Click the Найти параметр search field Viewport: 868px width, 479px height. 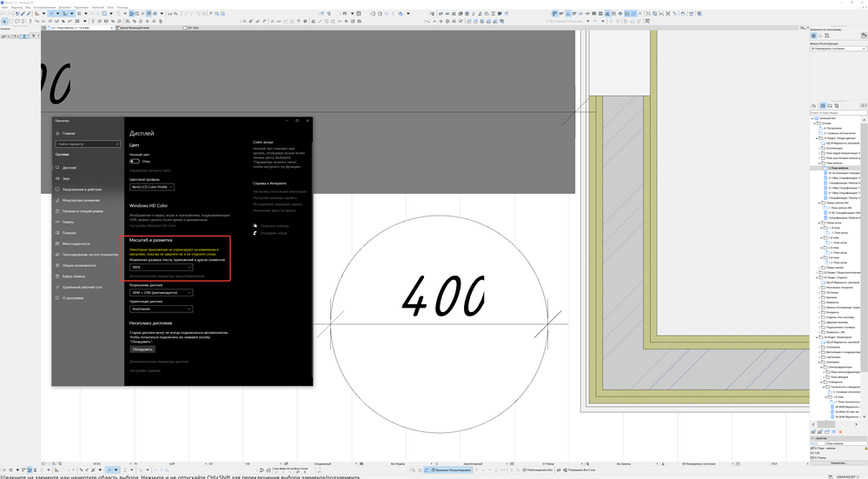tap(88, 144)
